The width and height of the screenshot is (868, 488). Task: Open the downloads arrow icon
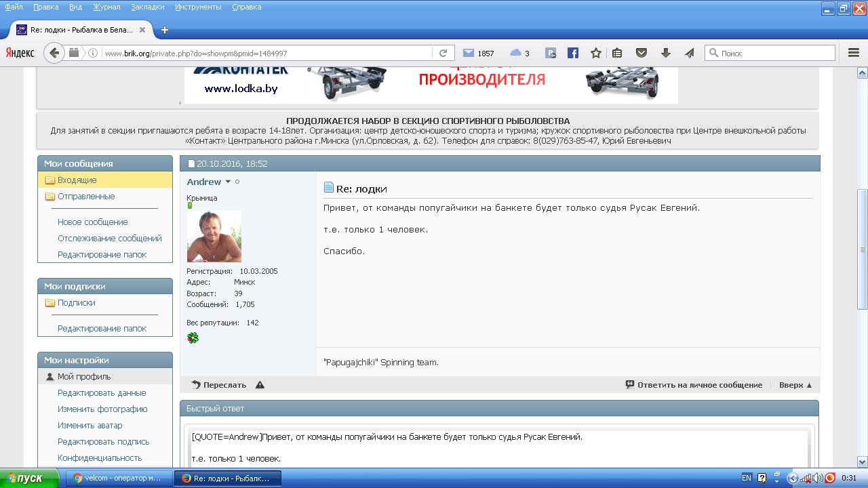coord(665,53)
